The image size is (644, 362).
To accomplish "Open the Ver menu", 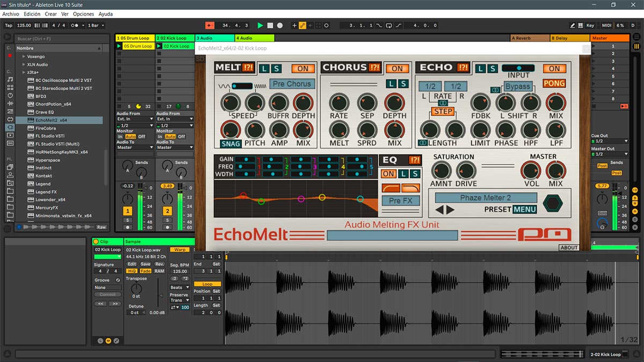I will [x=64, y=14].
